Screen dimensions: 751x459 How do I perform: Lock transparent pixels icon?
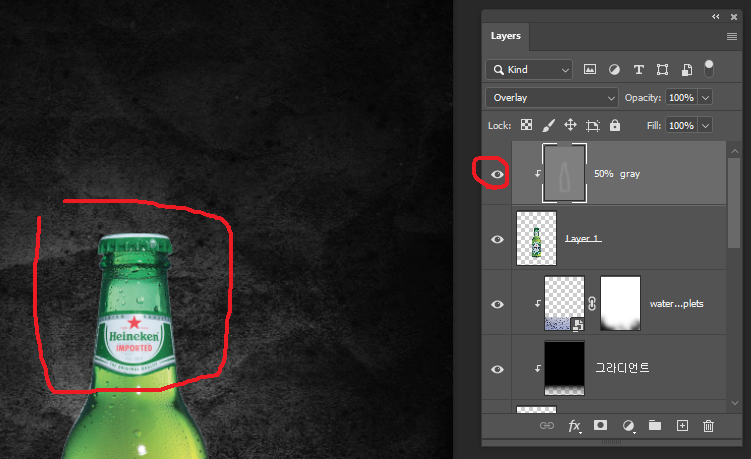click(x=526, y=125)
